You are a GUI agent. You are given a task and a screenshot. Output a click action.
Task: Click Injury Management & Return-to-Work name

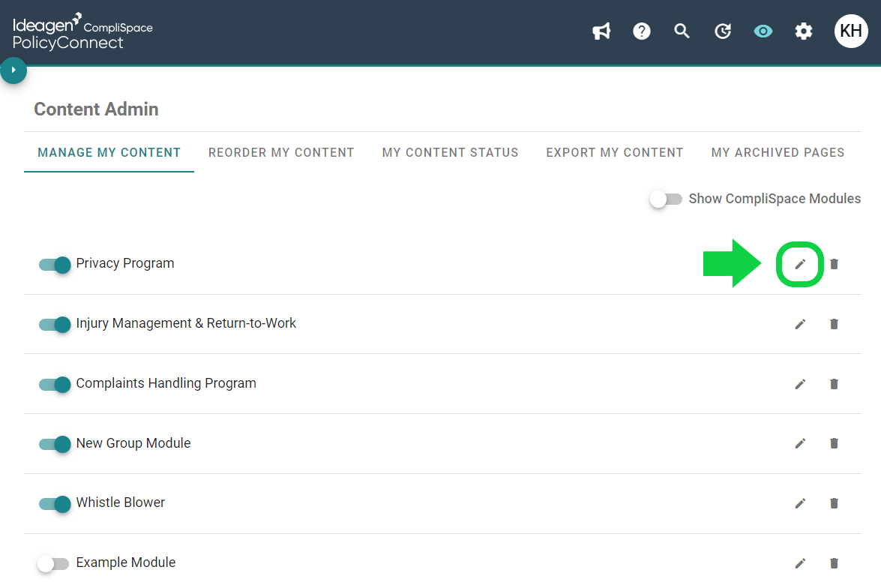tap(186, 323)
